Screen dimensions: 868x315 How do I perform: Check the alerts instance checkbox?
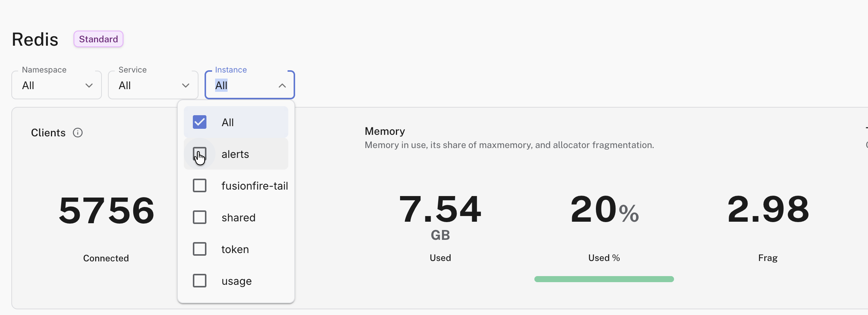click(x=200, y=154)
